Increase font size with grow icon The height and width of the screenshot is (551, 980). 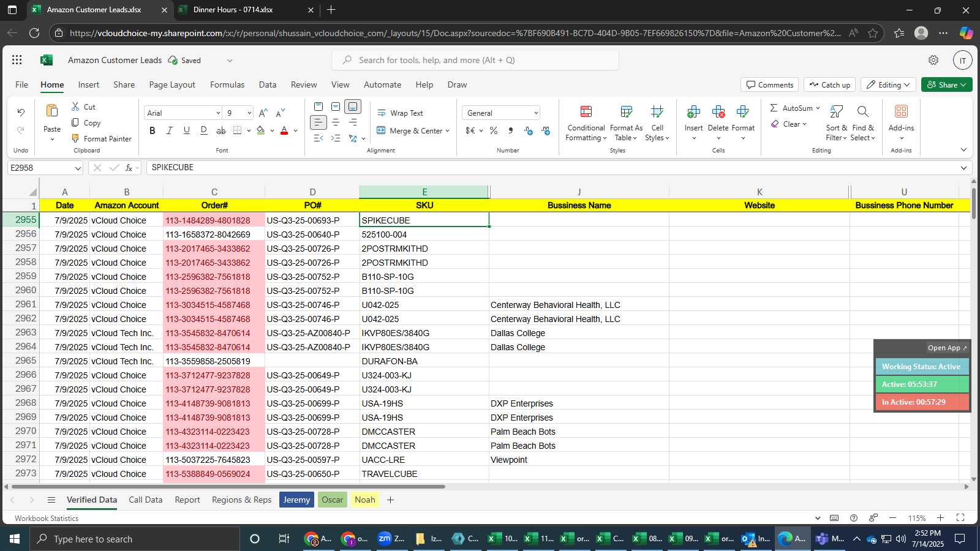click(x=263, y=113)
